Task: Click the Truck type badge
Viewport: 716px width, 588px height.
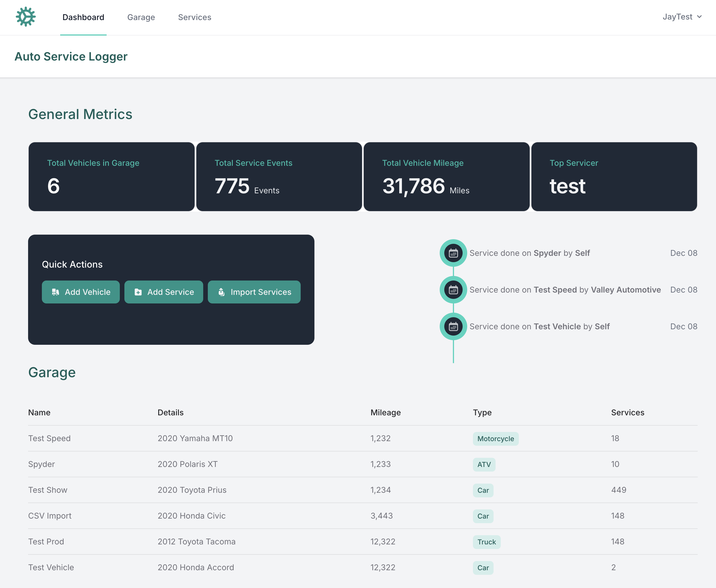Action: [x=486, y=542]
